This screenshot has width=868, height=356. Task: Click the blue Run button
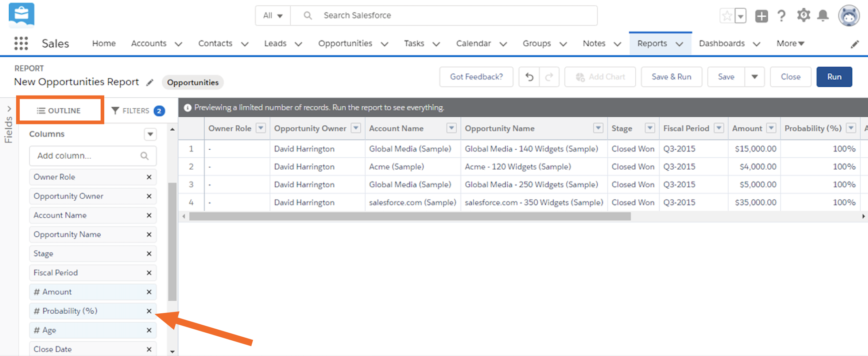[x=834, y=77]
